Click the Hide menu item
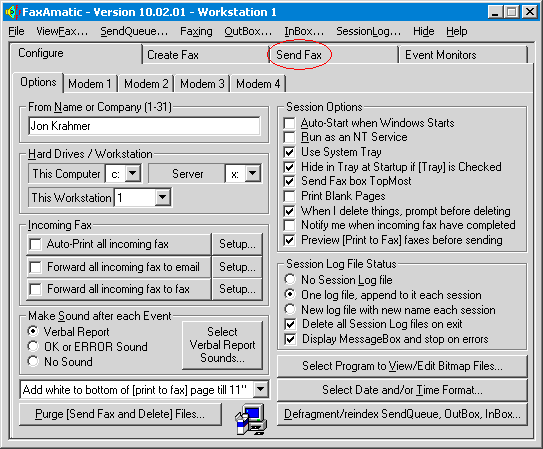This screenshot has width=543, height=449. 423,31
